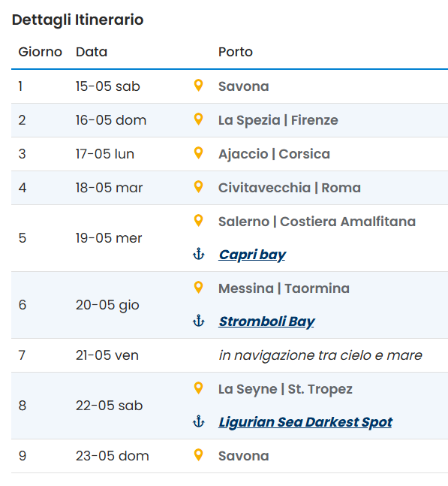Click the pin icon beside La Seyne | St. Tropez
Viewport: 448px width, 486px height.
click(198, 388)
